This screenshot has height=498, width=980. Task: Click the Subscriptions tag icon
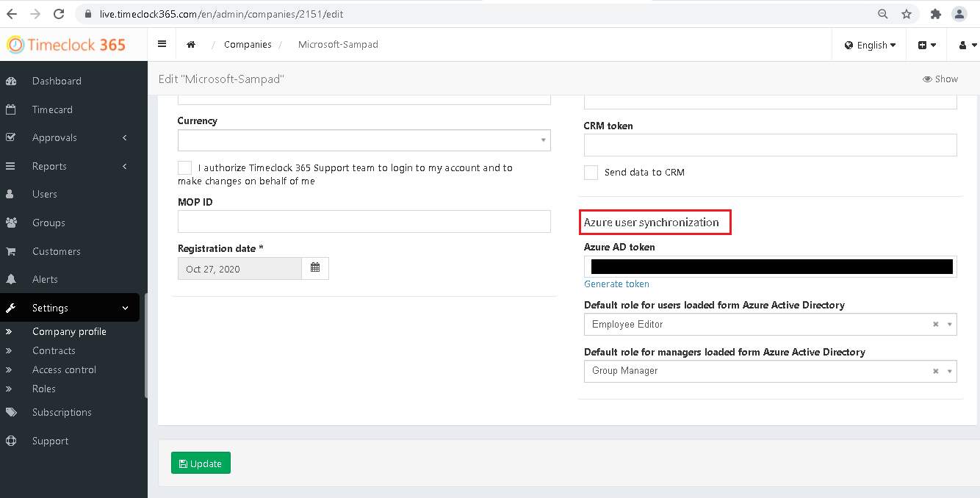point(11,412)
